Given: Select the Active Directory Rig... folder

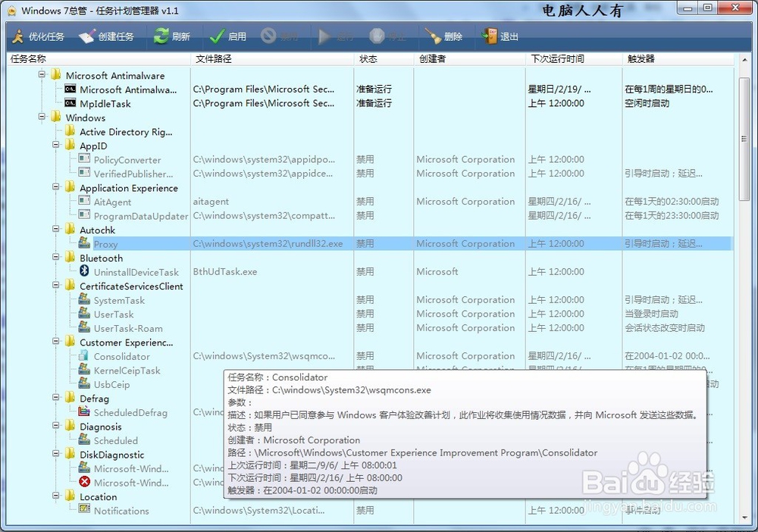Looking at the screenshot, I should pos(126,132).
